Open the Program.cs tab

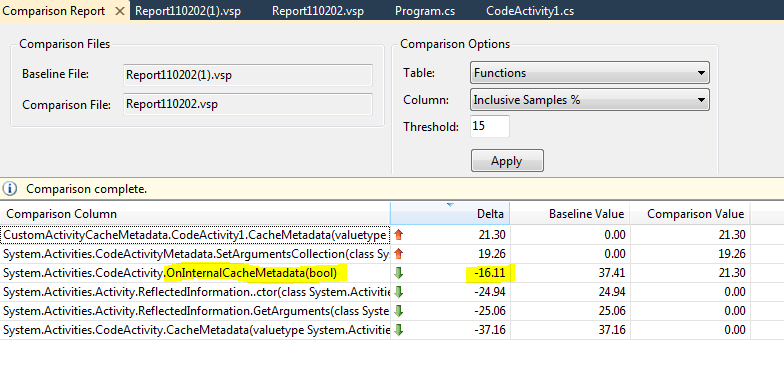pos(425,11)
